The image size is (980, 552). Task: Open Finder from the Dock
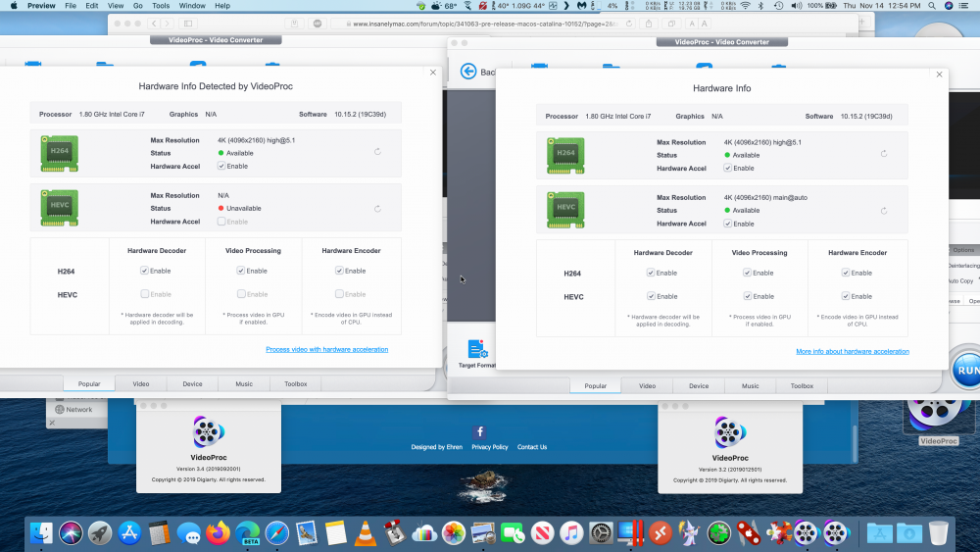(x=41, y=533)
